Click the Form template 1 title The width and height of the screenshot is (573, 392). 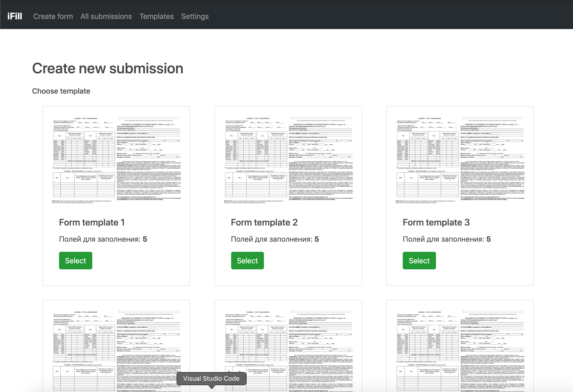point(92,222)
